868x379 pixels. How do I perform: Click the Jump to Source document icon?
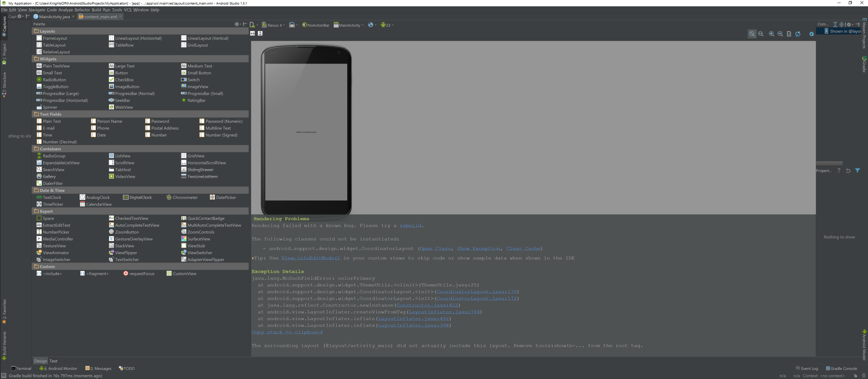[x=789, y=34]
